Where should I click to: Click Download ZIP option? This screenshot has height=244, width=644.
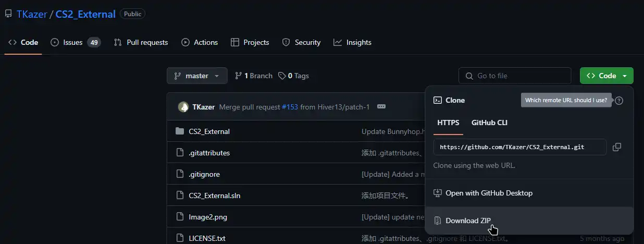(x=529, y=221)
